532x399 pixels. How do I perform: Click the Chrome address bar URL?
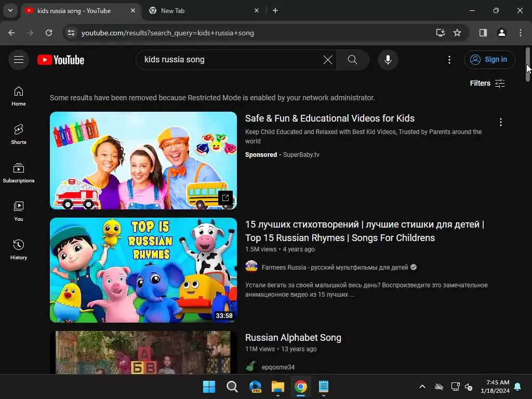pos(168,33)
